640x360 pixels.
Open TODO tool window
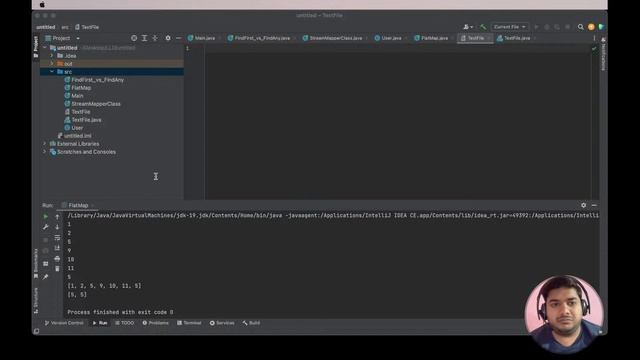124,323
